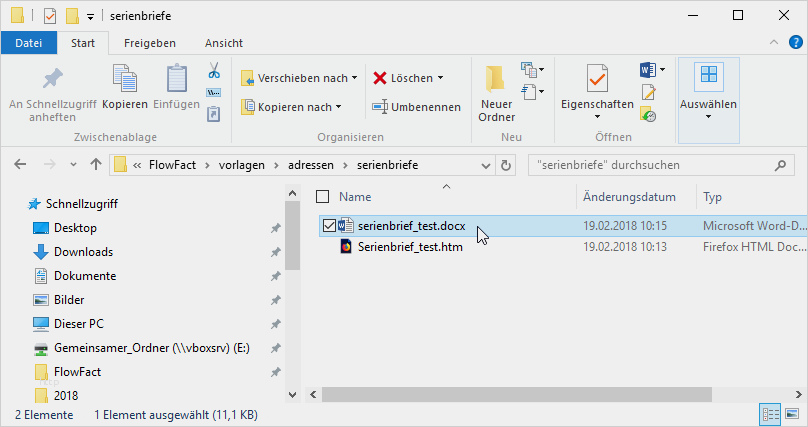
Task: Unpin Desktop from Schnellzugriff
Action: click(x=276, y=228)
